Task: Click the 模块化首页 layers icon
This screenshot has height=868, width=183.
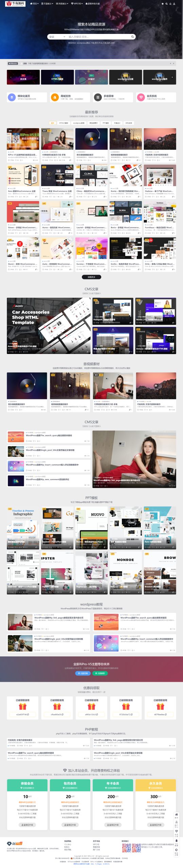Action: [12, 97]
